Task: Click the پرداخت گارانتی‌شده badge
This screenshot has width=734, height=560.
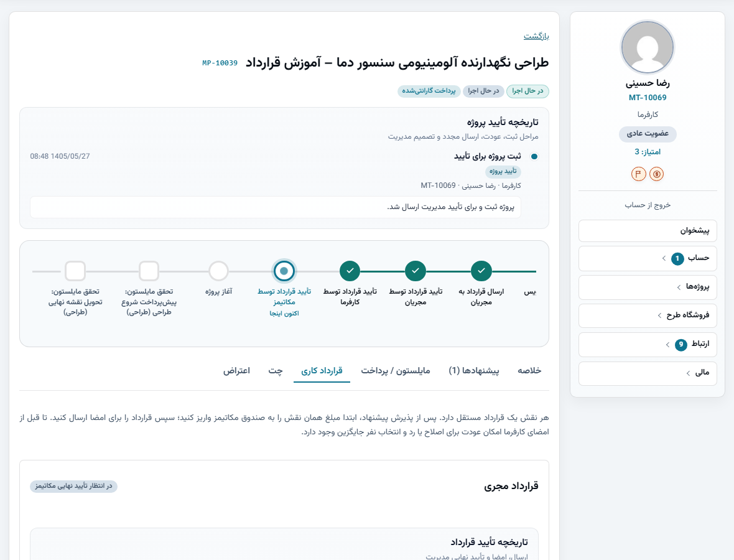Action: point(429,91)
